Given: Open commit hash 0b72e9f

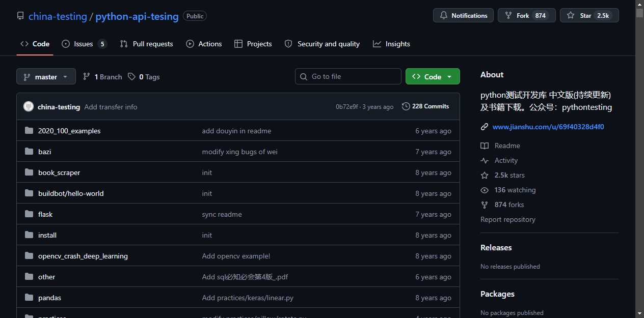Looking at the screenshot, I should [x=347, y=107].
